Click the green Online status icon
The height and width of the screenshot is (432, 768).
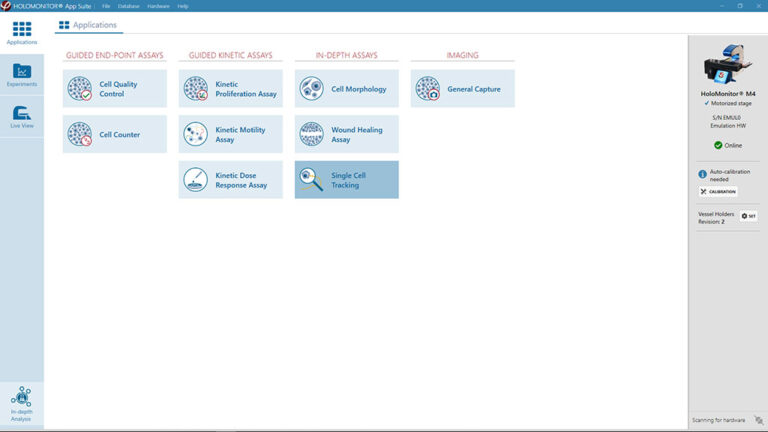tap(718, 145)
